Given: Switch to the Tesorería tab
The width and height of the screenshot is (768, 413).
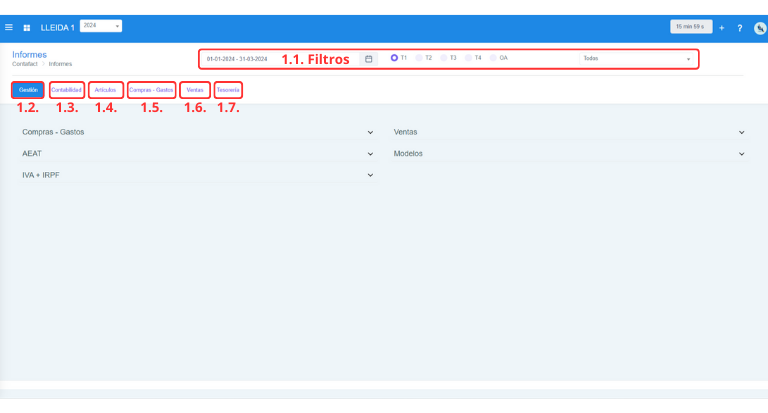Looking at the screenshot, I should point(228,90).
